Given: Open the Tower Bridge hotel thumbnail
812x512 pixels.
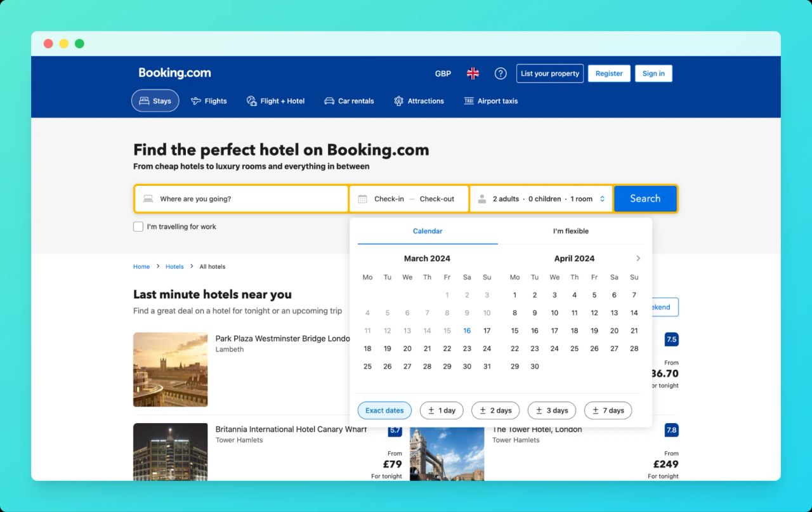Looking at the screenshot, I should click(x=447, y=454).
